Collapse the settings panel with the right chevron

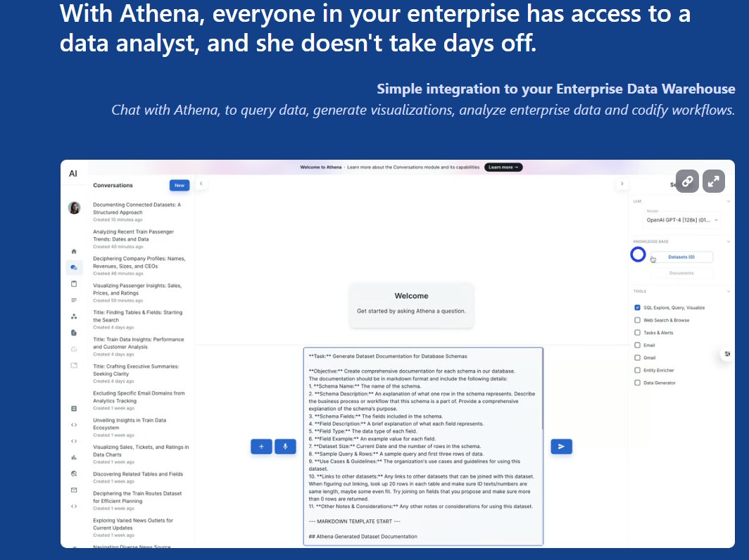click(622, 184)
